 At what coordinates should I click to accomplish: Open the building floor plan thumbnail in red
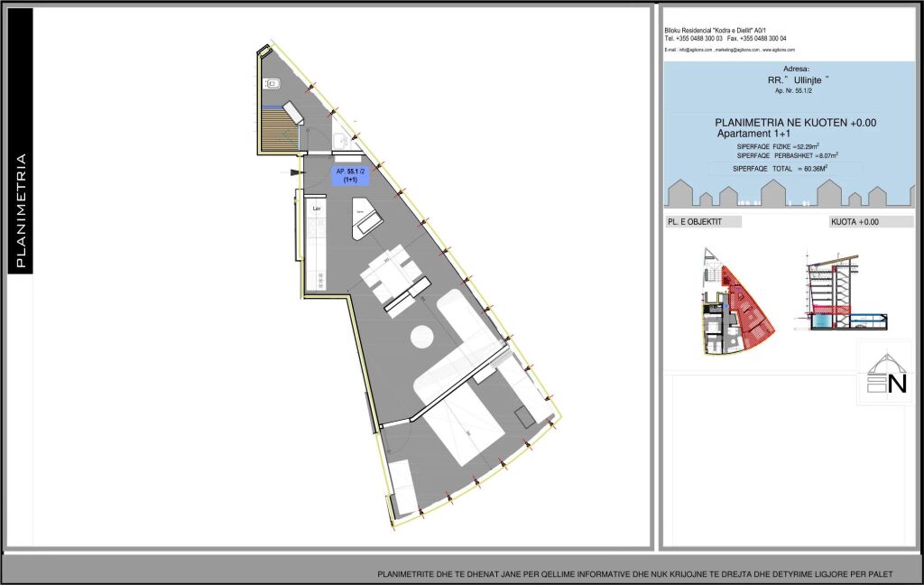click(x=738, y=302)
